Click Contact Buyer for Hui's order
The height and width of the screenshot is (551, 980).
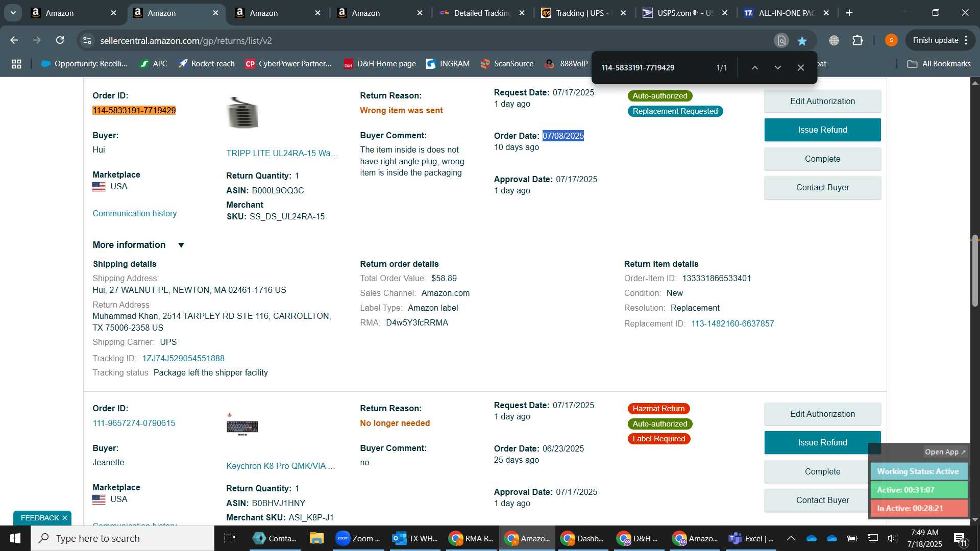tap(822, 187)
